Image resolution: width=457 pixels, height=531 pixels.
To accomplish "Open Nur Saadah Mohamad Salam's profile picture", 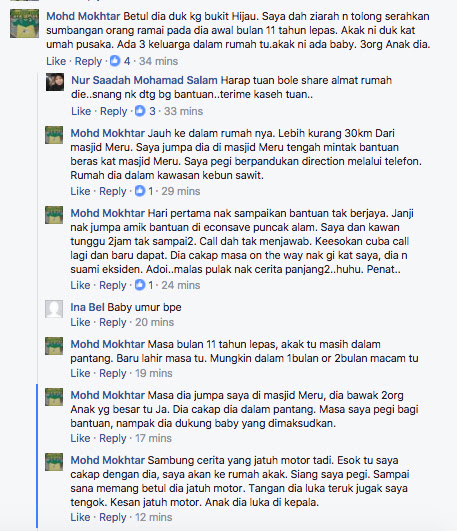I will [x=55, y=82].
